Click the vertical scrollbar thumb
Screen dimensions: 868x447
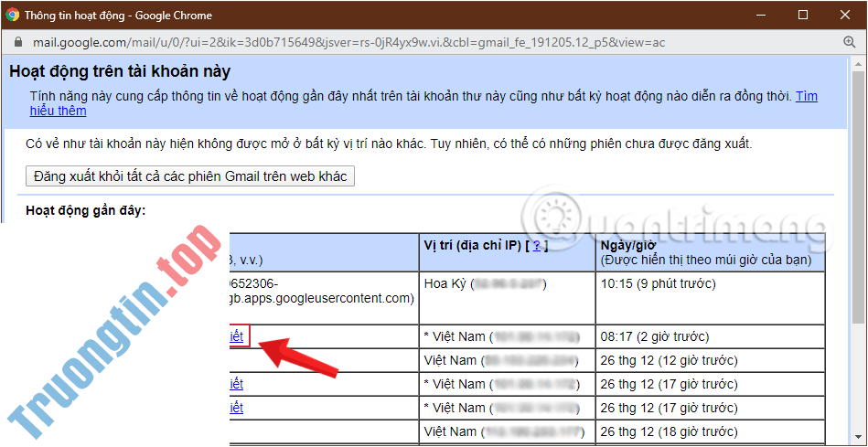pyautogui.click(x=857, y=197)
